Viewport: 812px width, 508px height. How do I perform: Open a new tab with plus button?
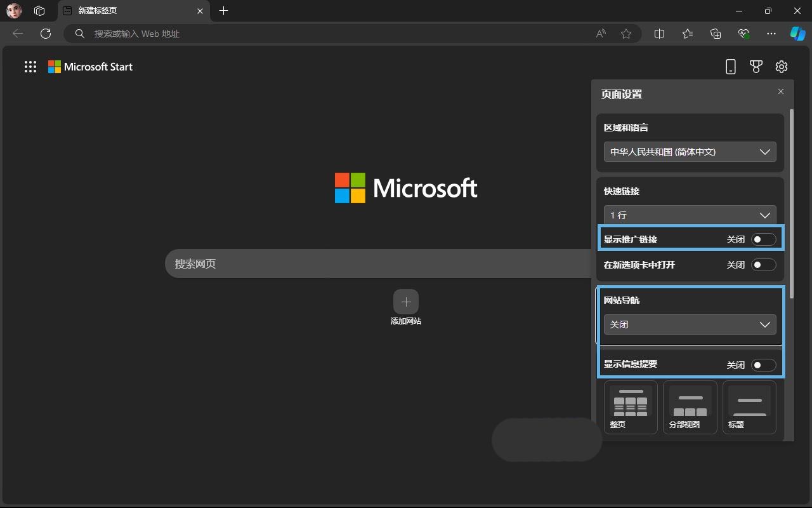coord(223,11)
